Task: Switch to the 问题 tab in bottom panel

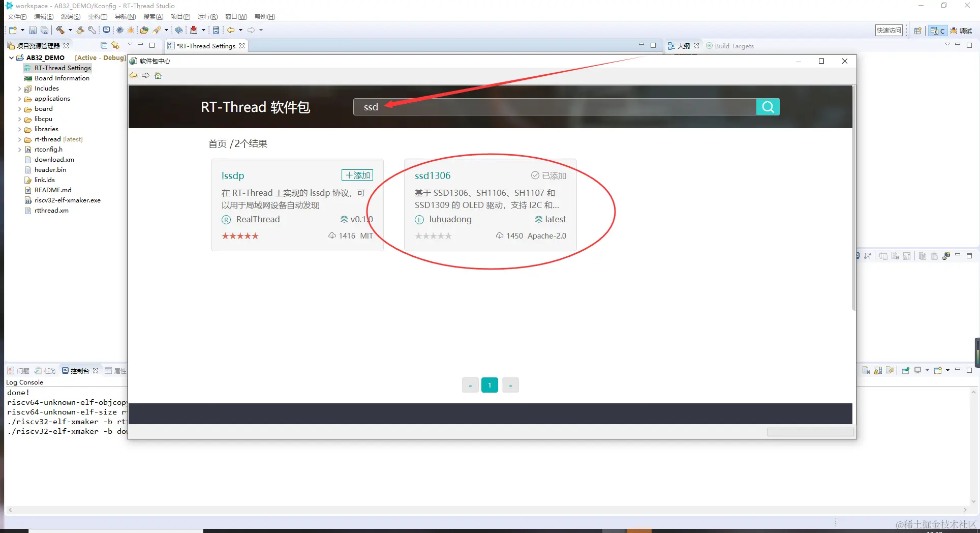Action: point(19,371)
